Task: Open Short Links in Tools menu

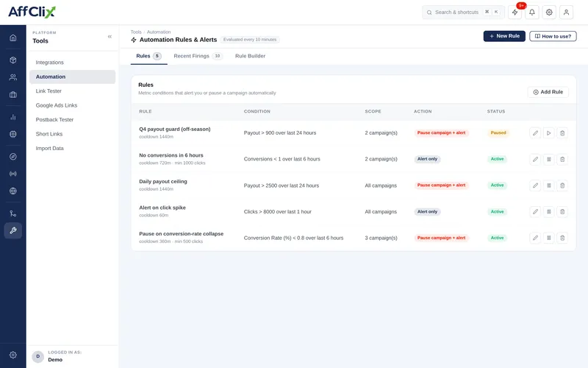Action: coord(72,134)
